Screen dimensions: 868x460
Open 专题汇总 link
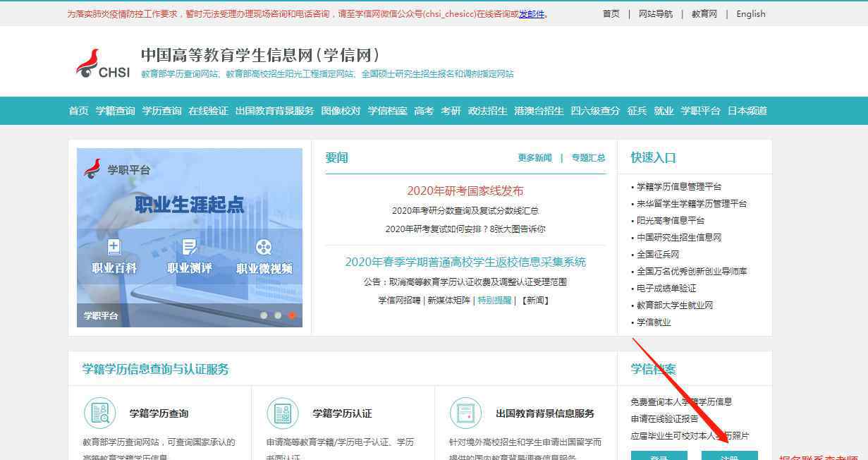pos(589,158)
